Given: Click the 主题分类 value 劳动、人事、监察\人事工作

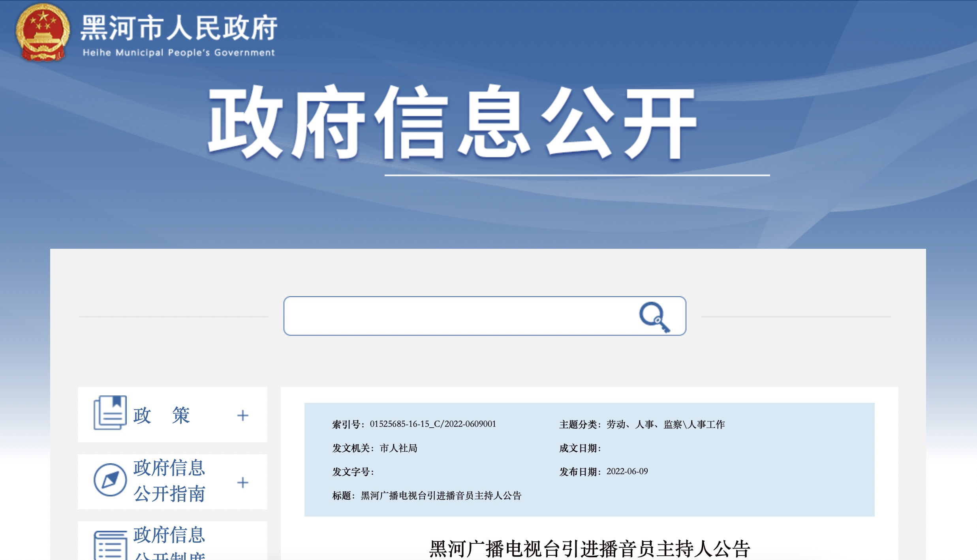Looking at the screenshot, I should [x=665, y=425].
